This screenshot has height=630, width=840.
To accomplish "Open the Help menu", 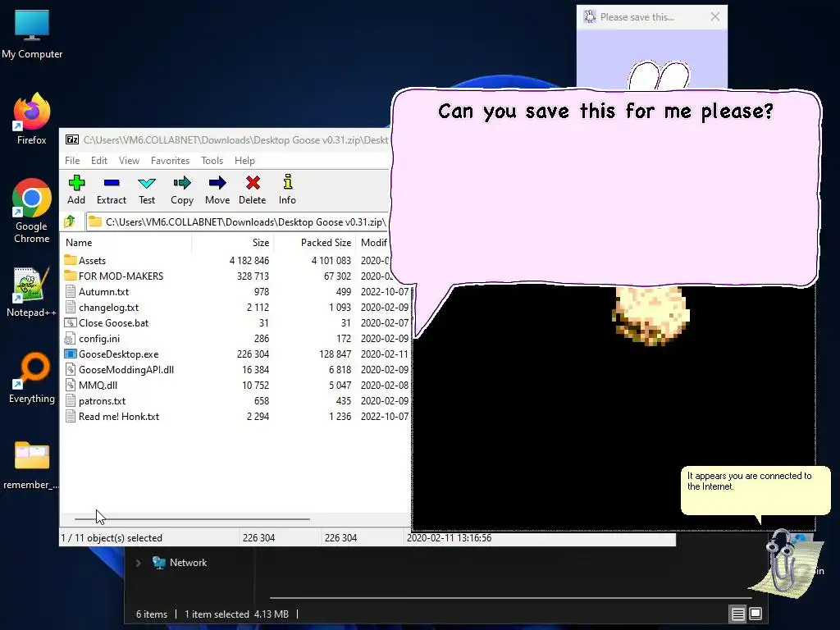I will (244, 161).
